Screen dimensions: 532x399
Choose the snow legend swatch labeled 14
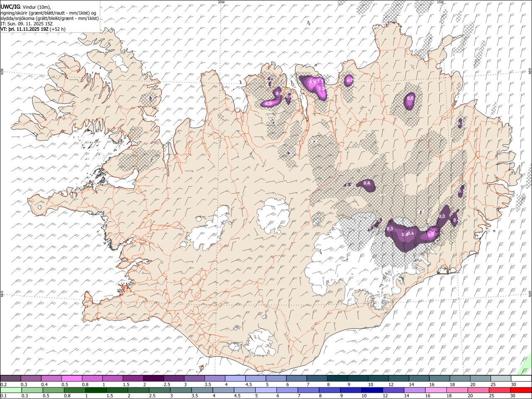point(419,379)
